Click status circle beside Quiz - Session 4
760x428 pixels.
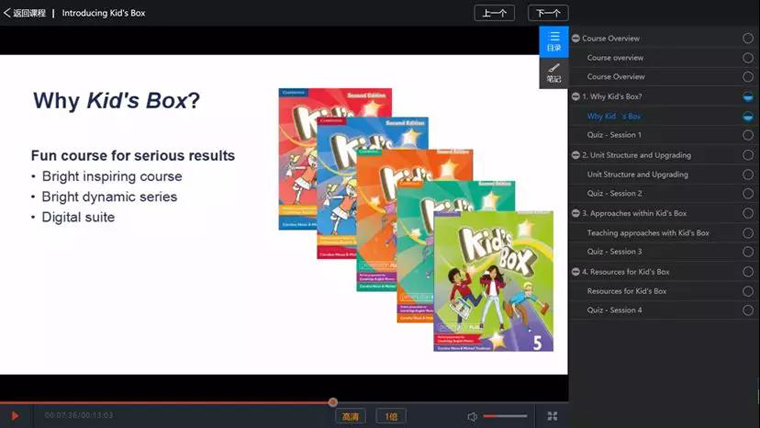748,310
